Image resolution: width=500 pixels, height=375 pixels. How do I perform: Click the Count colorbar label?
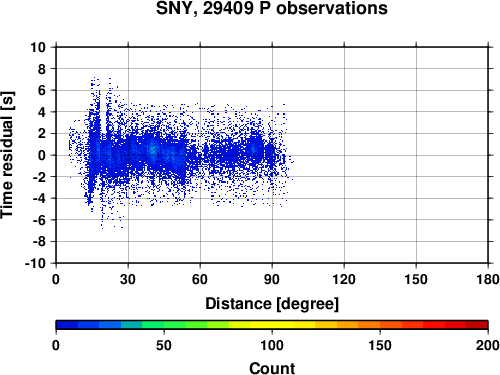pyautogui.click(x=272, y=368)
